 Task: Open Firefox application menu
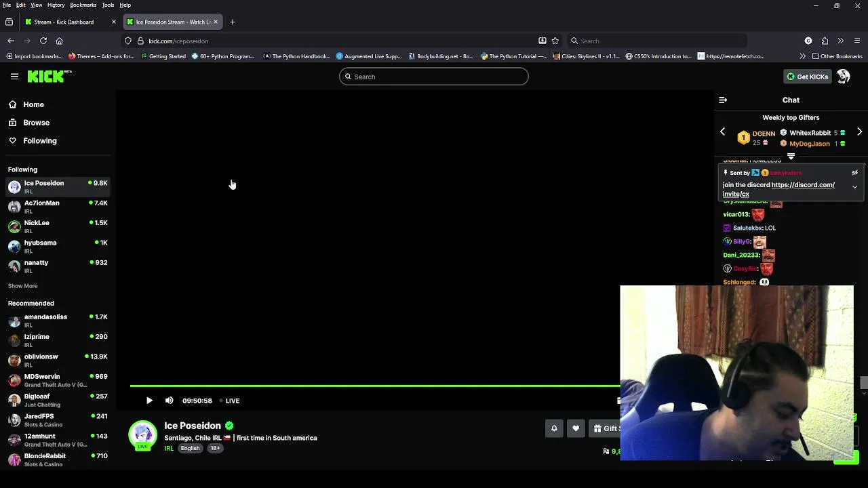(857, 41)
